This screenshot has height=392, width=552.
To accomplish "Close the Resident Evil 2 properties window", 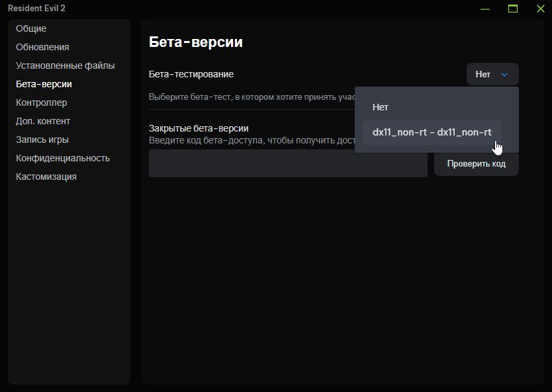I will (540, 9).
